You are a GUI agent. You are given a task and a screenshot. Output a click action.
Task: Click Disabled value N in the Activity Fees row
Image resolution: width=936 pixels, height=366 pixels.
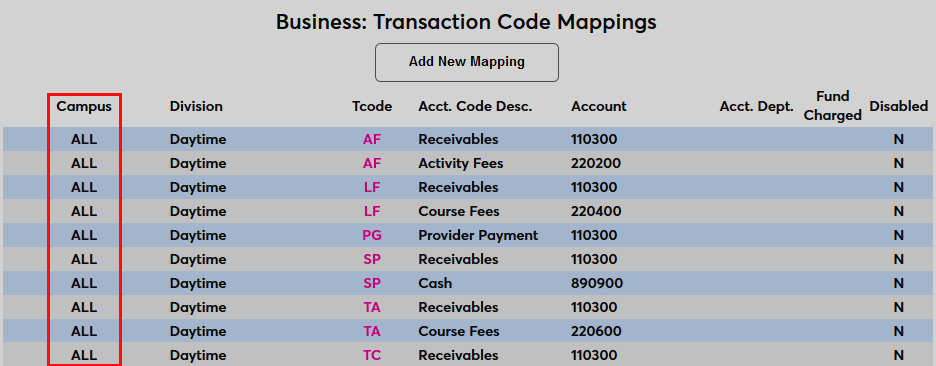[x=898, y=164]
